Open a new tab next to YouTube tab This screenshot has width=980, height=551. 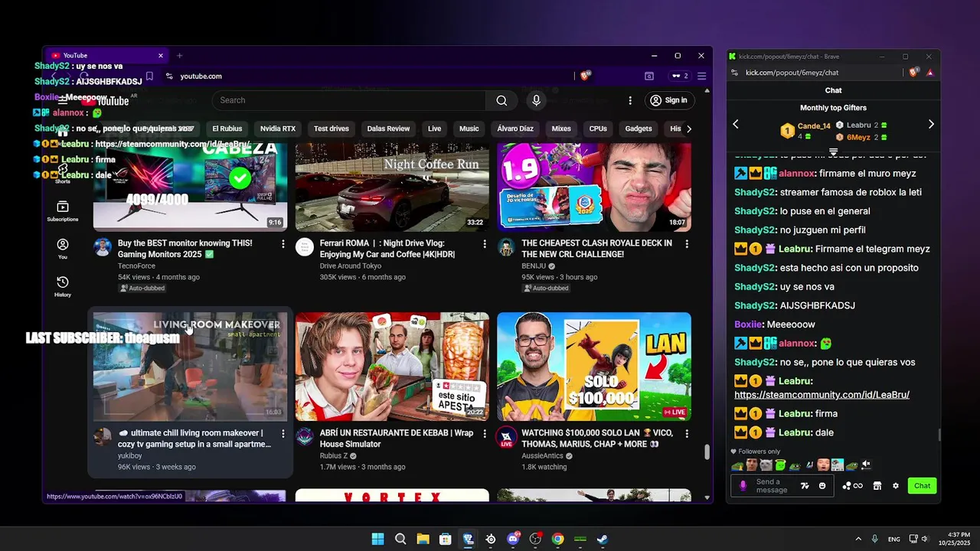[x=180, y=55]
